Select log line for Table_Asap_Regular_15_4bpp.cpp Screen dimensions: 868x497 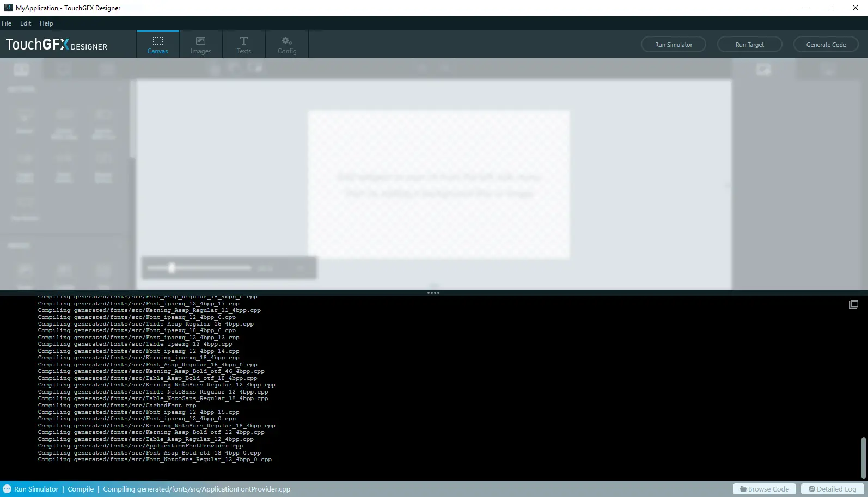click(145, 324)
